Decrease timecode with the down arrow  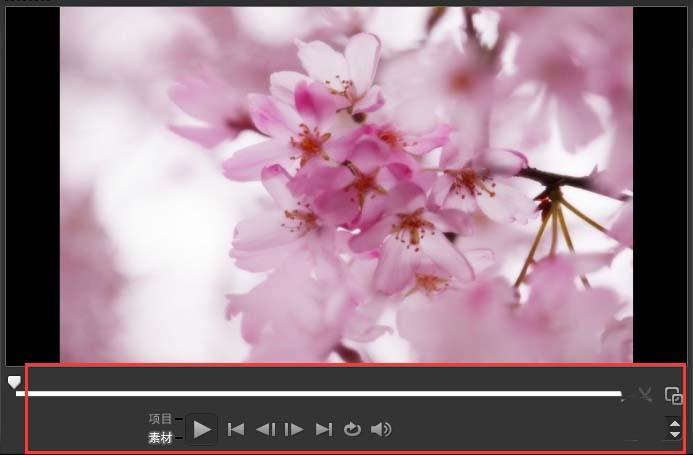point(674,434)
